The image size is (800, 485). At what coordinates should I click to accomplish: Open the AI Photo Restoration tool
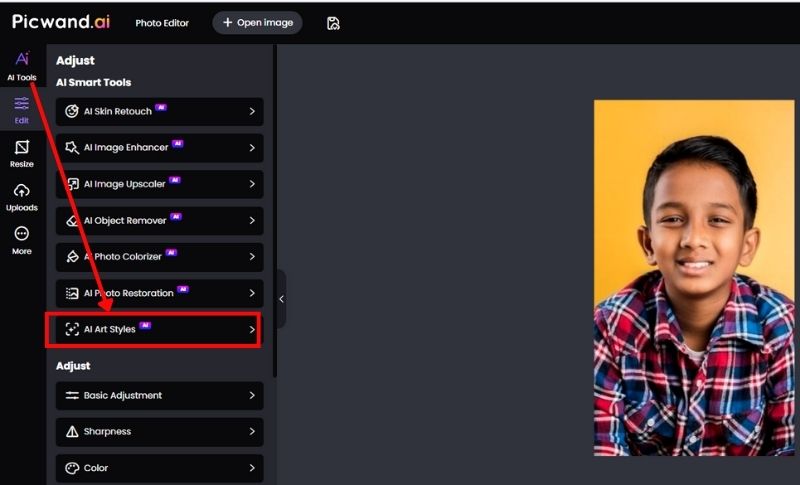(159, 293)
